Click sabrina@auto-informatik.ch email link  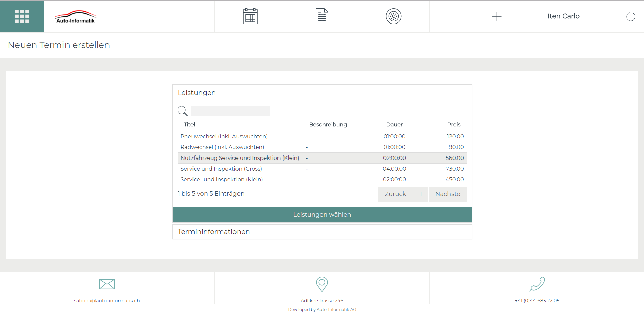(x=107, y=301)
